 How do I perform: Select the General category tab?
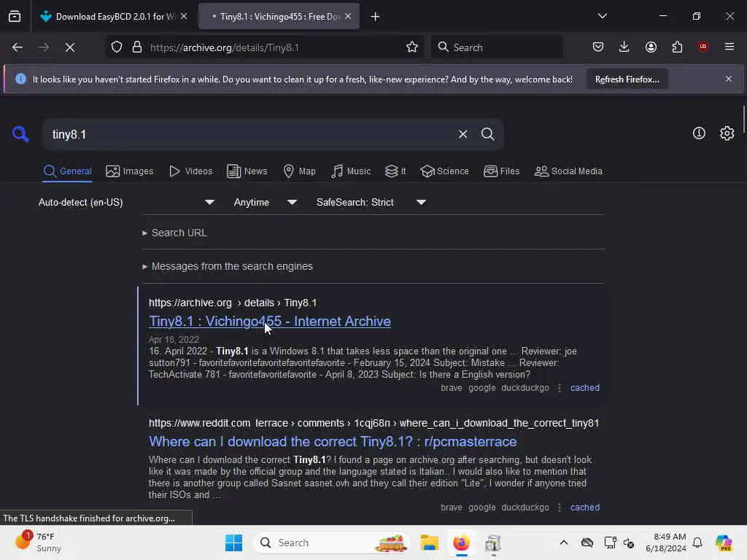[x=67, y=171]
